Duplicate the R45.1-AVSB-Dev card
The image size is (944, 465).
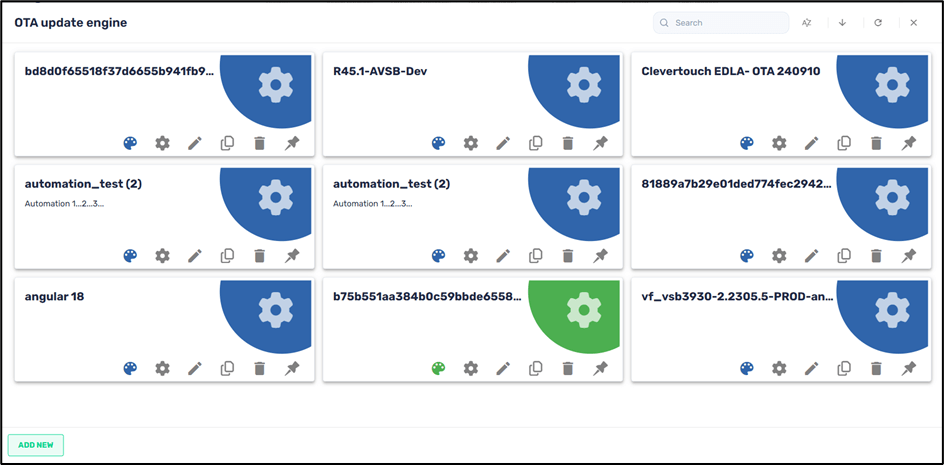535,143
